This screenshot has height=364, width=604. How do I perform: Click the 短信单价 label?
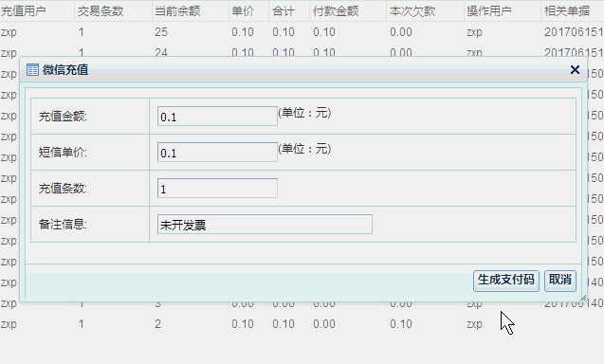(63, 153)
